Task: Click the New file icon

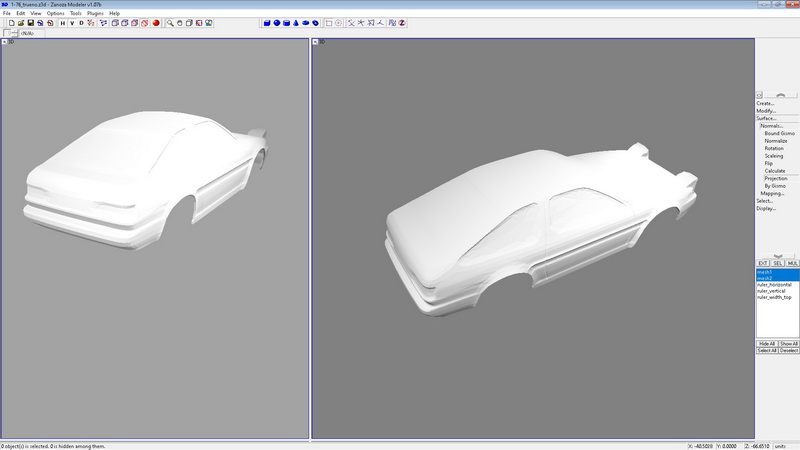Action: pyautogui.click(x=10, y=22)
